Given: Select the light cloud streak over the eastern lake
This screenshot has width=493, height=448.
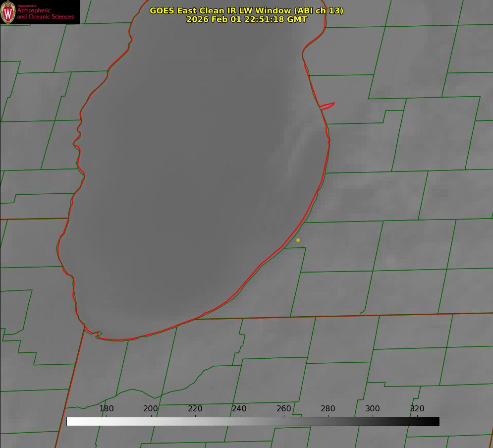Looking at the screenshot, I should [291, 149].
